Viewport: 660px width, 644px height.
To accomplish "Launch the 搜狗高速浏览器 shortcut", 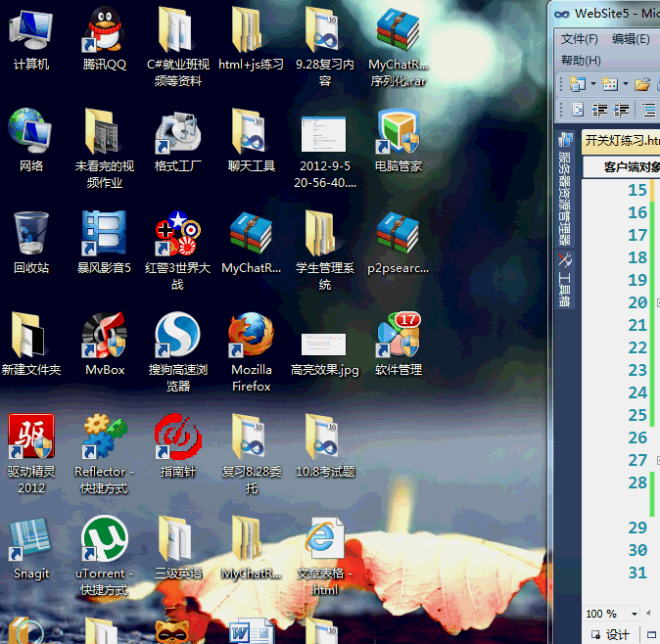I will click(x=177, y=351).
